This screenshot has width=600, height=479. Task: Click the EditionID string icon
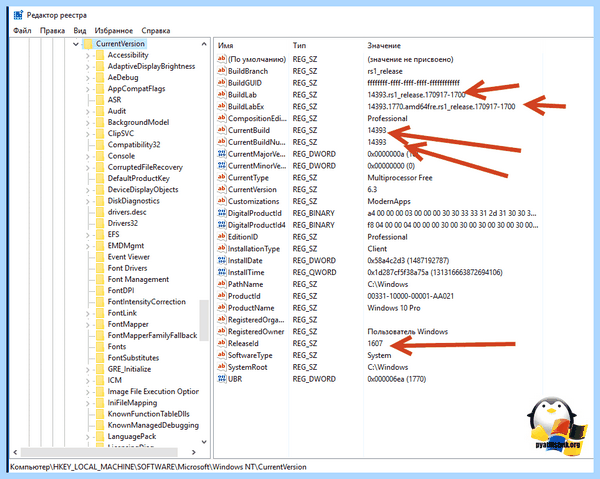222,237
